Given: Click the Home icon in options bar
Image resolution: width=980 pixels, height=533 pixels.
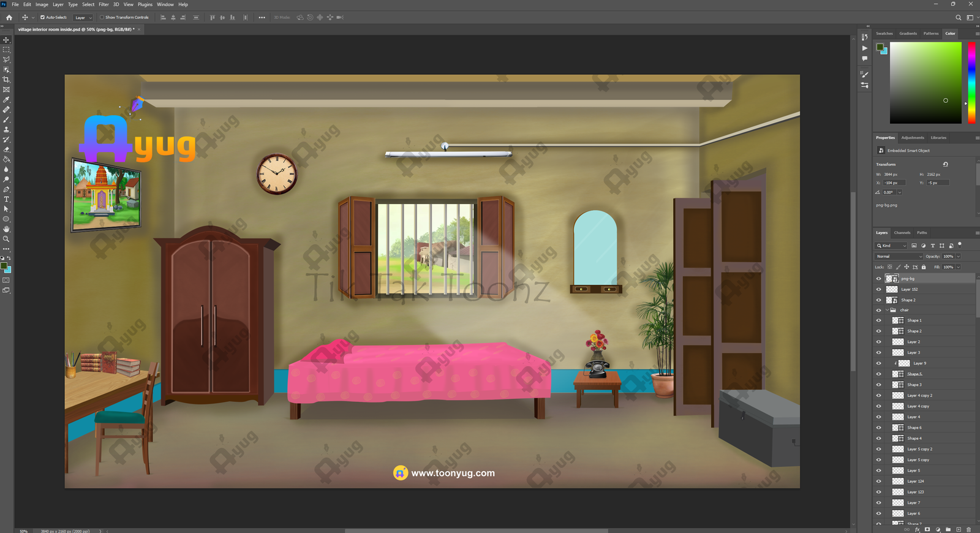Looking at the screenshot, I should [9, 18].
